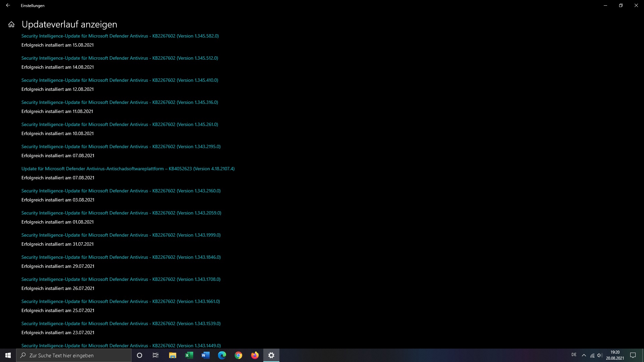Open update link Version 1.345.582.0
Screen dimensions: 644x362
120,36
